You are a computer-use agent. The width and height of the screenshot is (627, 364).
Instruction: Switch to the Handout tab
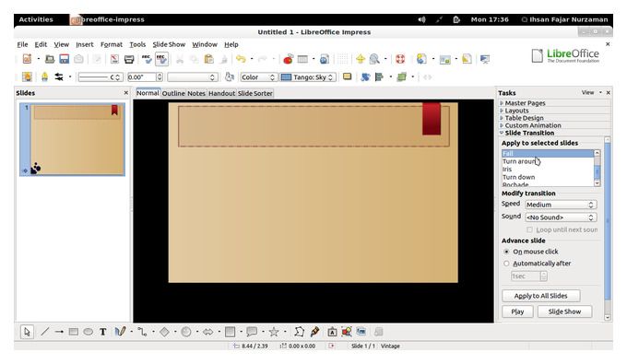coord(221,93)
